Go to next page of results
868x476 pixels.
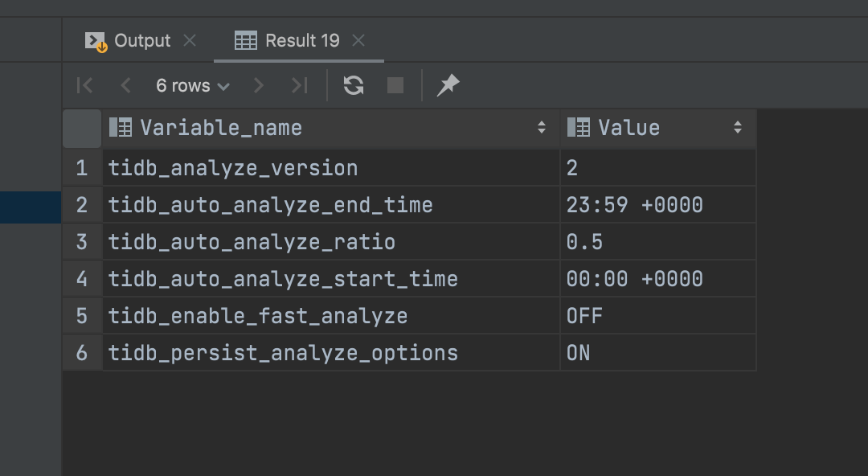coord(258,85)
